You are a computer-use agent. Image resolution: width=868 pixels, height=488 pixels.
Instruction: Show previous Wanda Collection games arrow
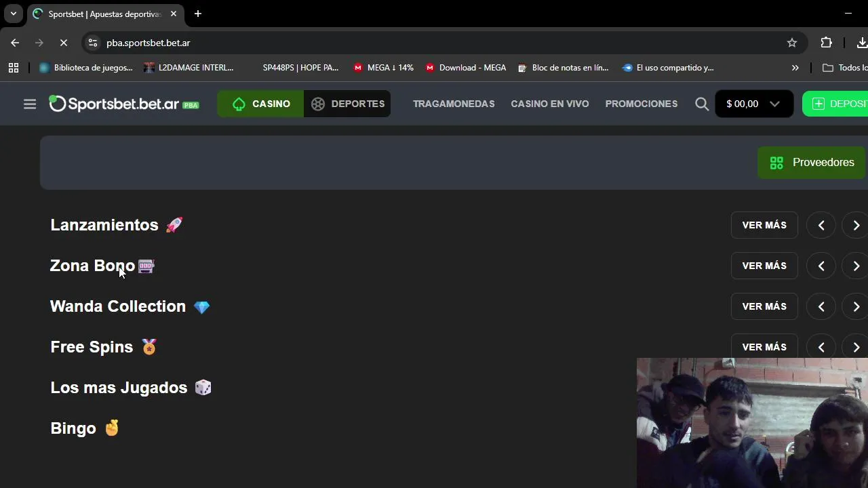point(821,306)
